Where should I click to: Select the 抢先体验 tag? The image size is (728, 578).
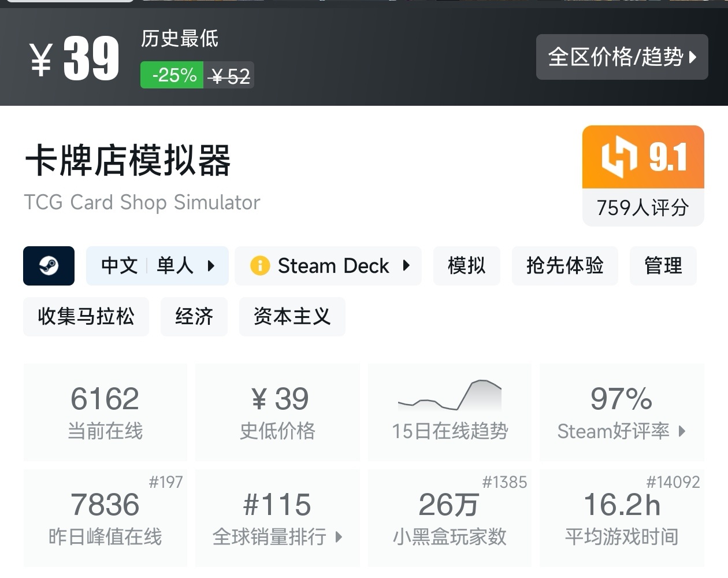pos(564,266)
